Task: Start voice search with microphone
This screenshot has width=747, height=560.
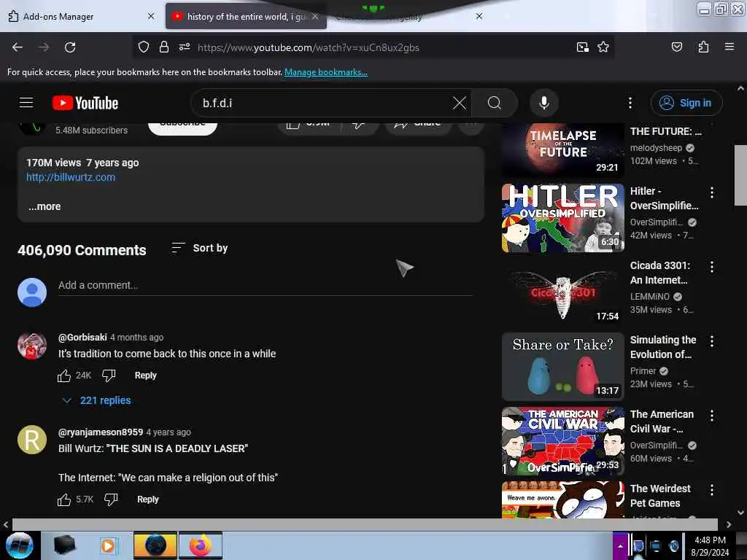Action: point(544,103)
